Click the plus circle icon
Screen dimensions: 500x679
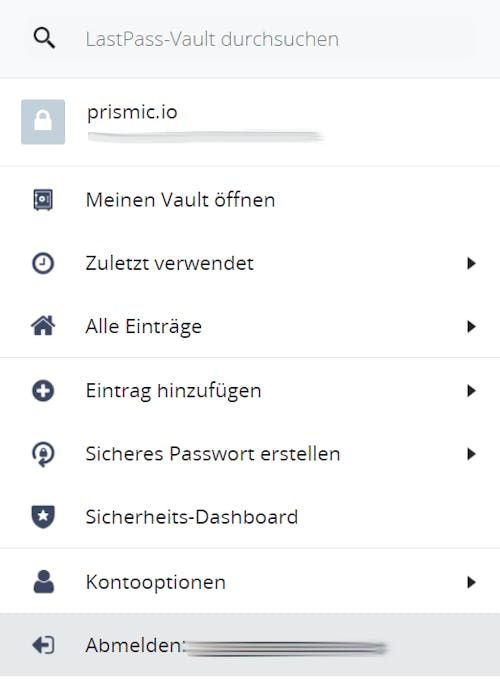coord(43,391)
